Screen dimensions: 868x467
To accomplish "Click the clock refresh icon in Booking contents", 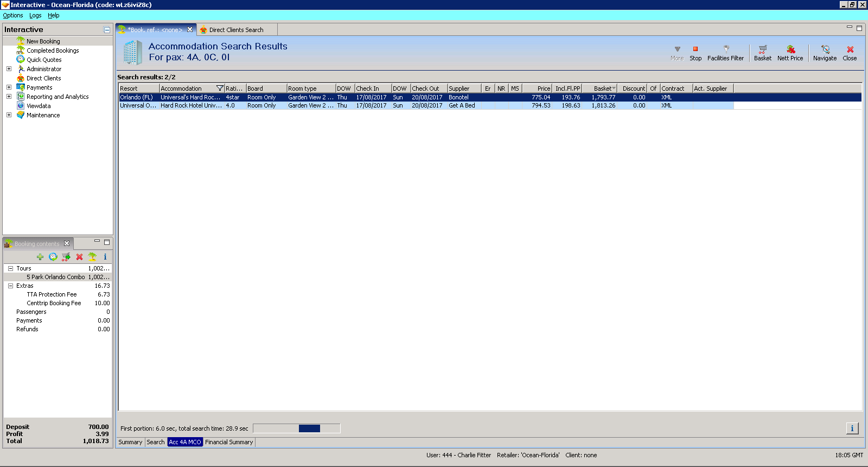I will (x=53, y=257).
